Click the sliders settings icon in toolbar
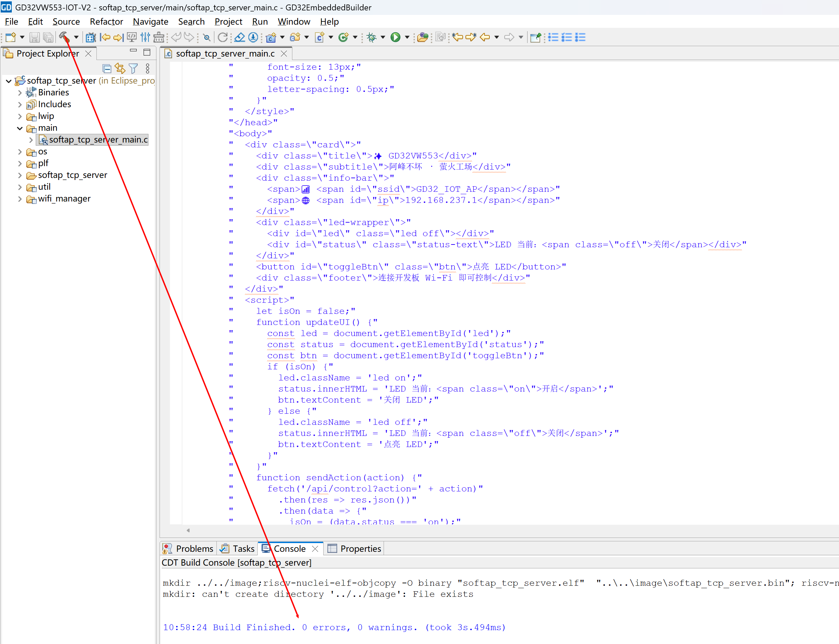Screen dimensions: 839x644 [x=145, y=37]
